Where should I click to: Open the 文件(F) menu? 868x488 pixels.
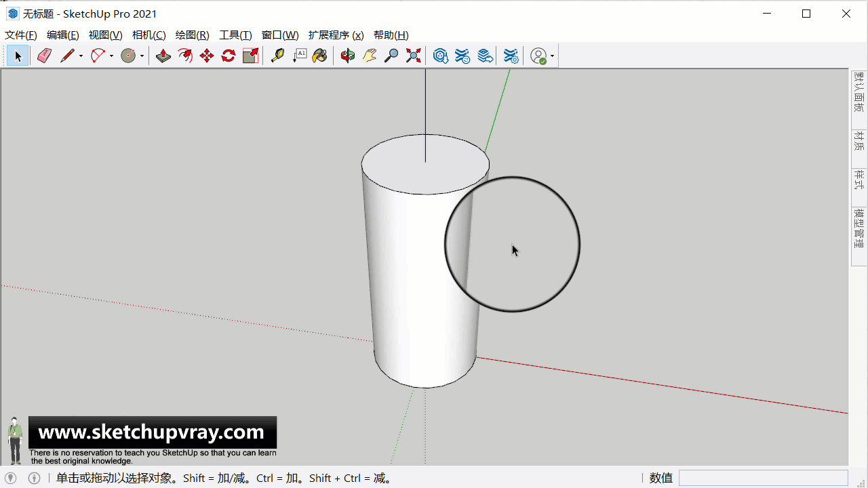[21, 35]
